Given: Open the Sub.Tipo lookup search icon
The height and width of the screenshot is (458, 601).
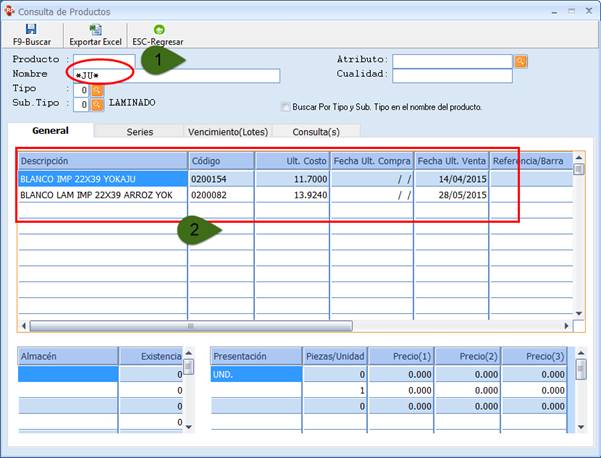Looking at the screenshot, I should coord(97,104).
